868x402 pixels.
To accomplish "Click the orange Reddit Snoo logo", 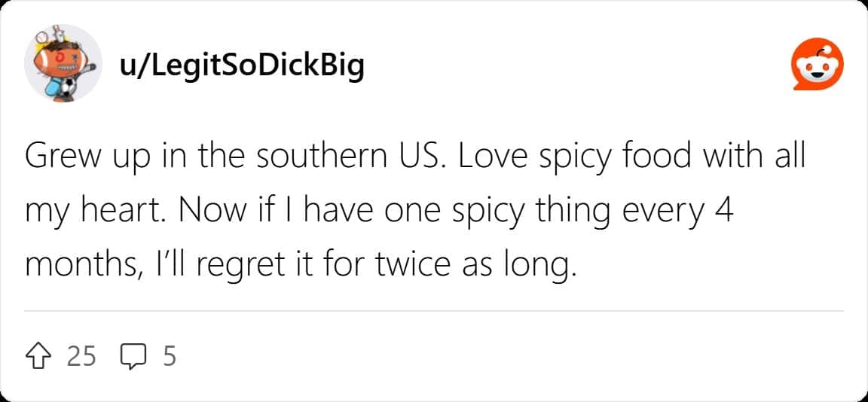I will tap(816, 66).
